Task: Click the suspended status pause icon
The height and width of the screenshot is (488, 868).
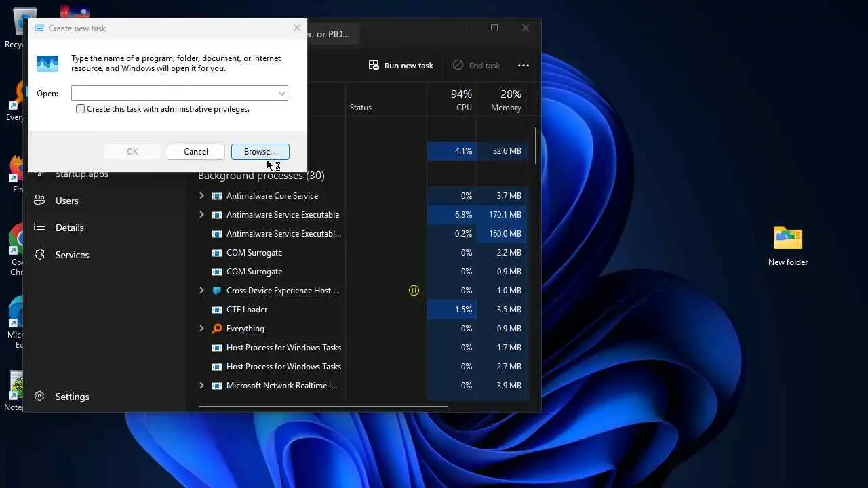Action: tap(414, 291)
